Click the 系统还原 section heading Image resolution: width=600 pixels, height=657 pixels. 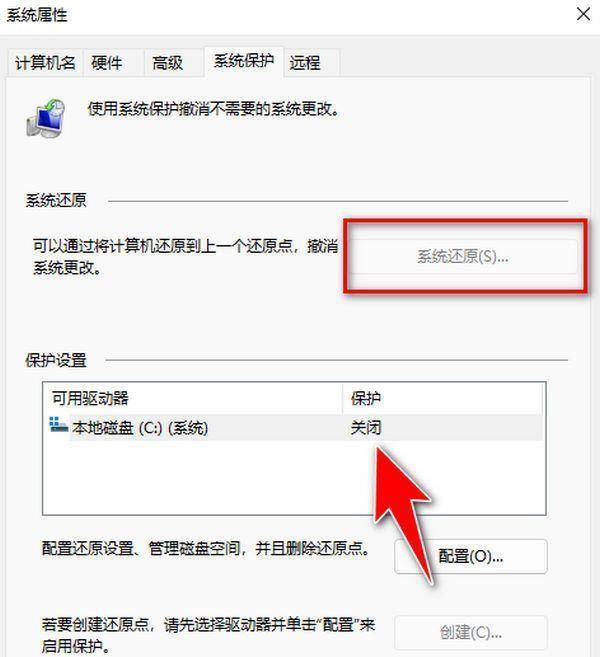click(56, 200)
